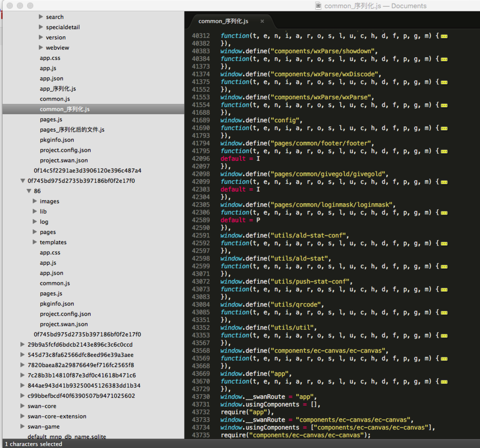Image resolution: width=480 pixels, height=448 pixels.
Task: Unfold the code marker on line 40384
Action: tap(444, 59)
